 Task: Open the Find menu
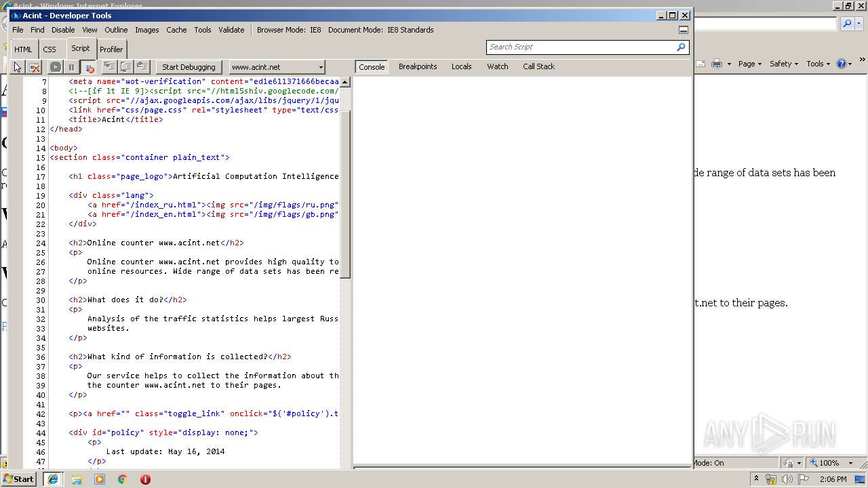pos(37,30)
